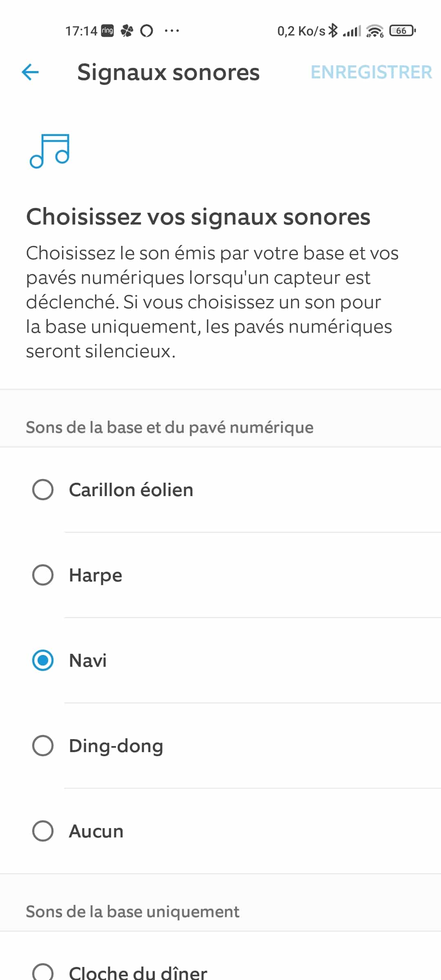441x980 pixels.
Task: Tap the three-dots notification overflow
Action: [172, 31]
